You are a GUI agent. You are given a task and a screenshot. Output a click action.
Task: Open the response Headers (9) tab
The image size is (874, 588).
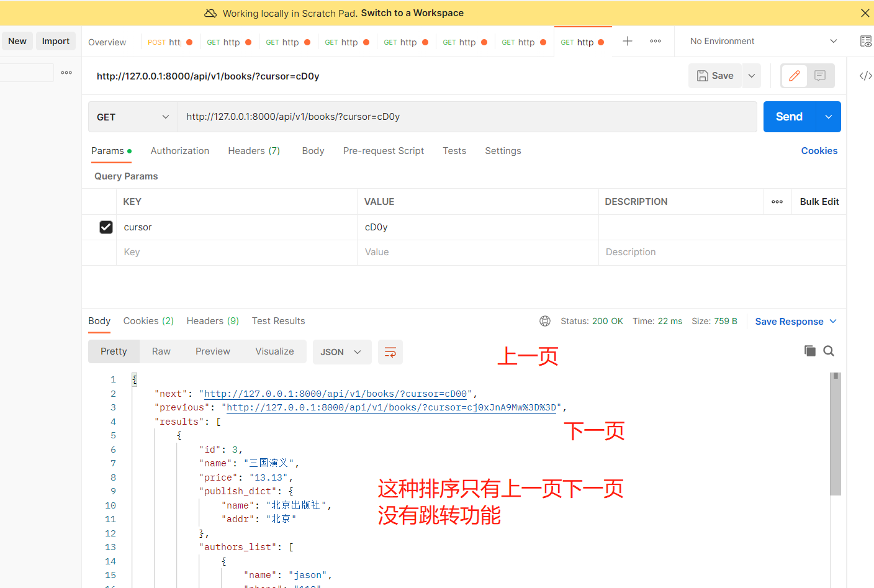coord(212,321)
